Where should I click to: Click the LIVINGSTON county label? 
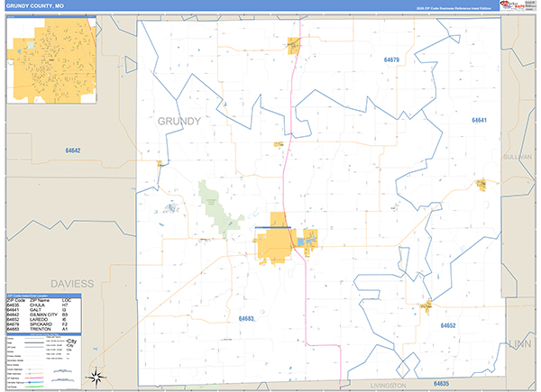pyautogui.click(x=388, y=386)
